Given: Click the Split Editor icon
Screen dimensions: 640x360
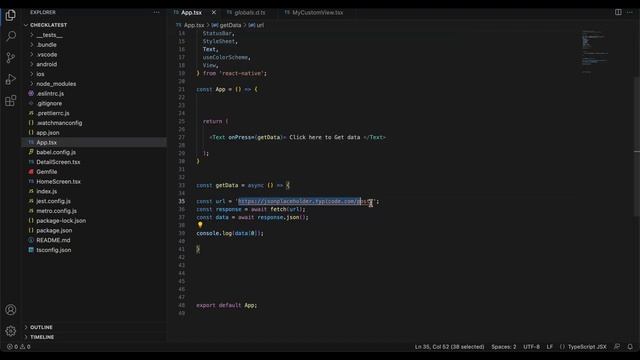Looking at the screenshot, I should click(x=618, y=12).
